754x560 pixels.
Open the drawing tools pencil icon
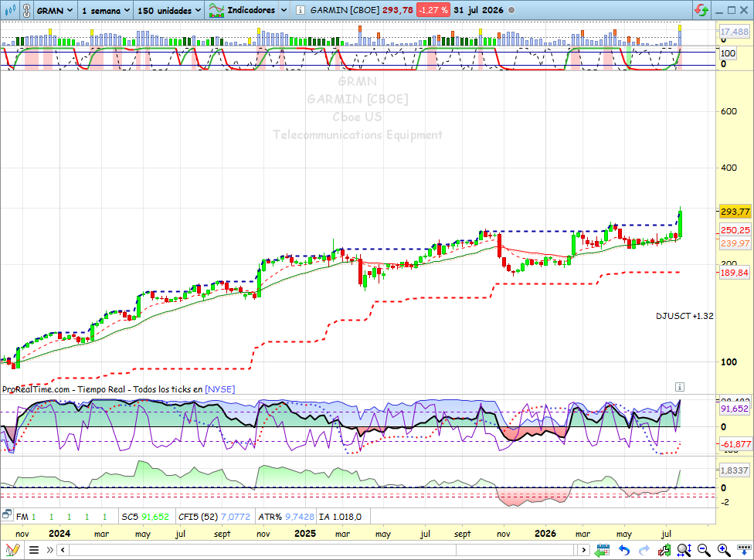point(12,549)
